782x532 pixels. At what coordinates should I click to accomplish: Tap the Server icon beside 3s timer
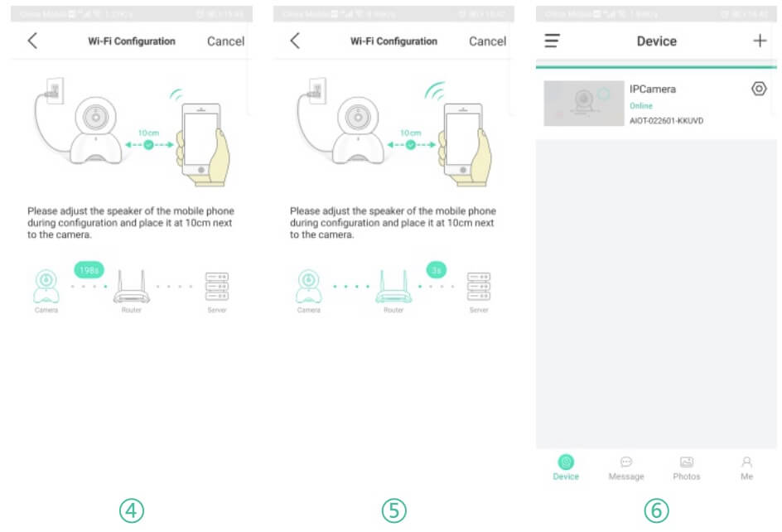pos(479,287)
